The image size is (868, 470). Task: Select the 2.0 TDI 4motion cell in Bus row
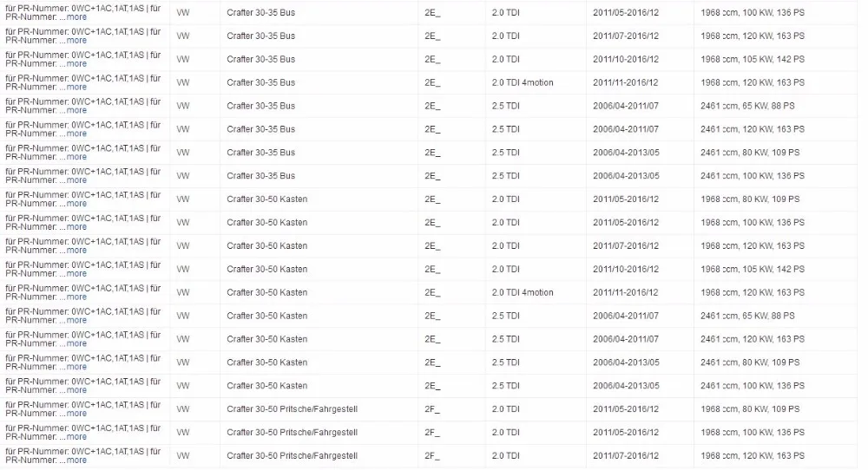pos(523,82)
